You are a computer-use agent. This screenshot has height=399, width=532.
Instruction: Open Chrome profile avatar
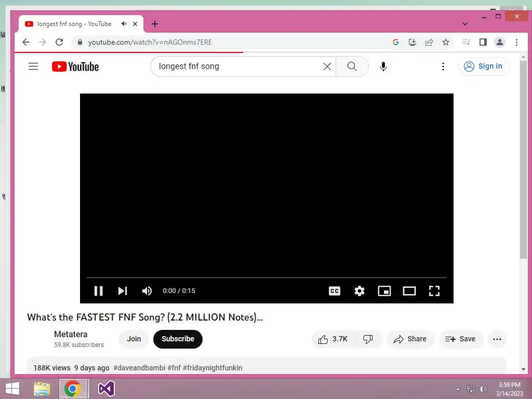500,42
